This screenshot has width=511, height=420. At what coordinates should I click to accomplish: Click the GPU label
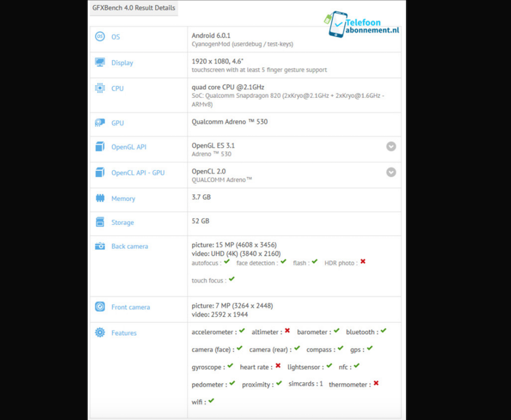118,123
